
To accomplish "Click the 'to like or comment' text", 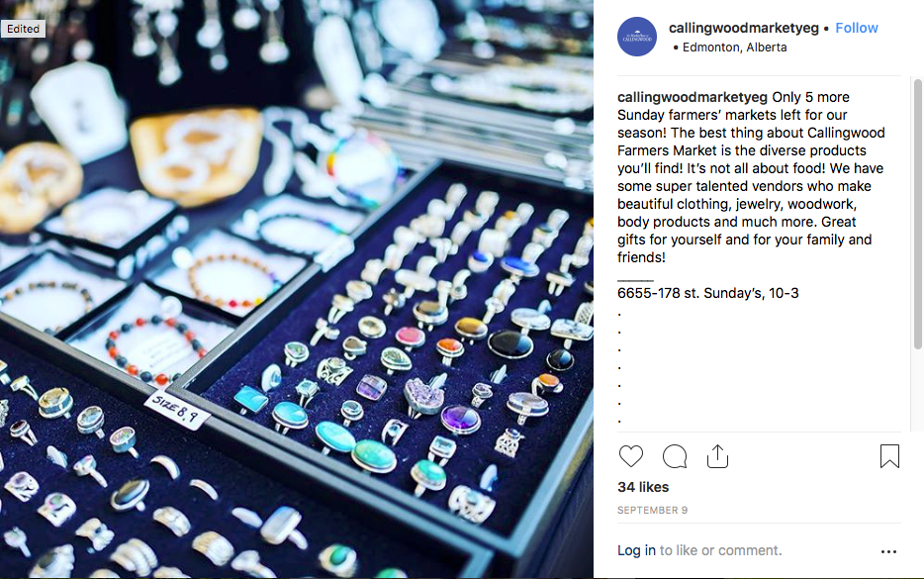I will (x=720, y=550).
